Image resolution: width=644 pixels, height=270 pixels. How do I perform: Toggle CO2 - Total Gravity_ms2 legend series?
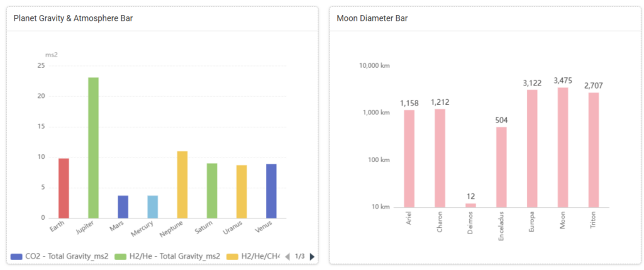[60, 256]
